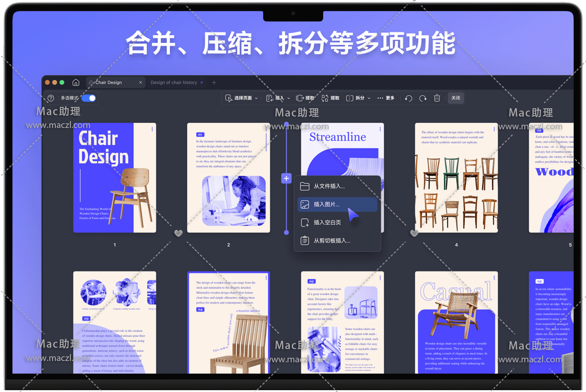Add a new tab with the plus icon
This screenshot has height=392, width=586.
(x=214, y=83)
